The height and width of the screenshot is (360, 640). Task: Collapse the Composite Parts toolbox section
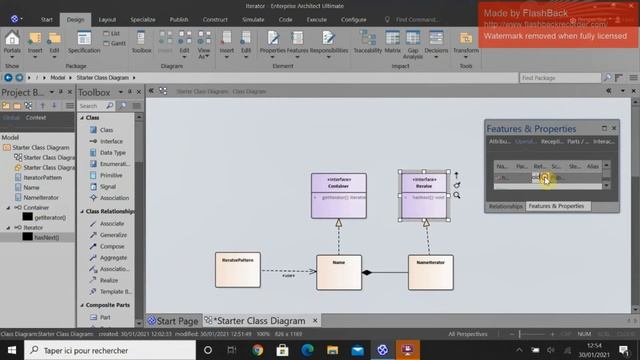tap(82, 305)
